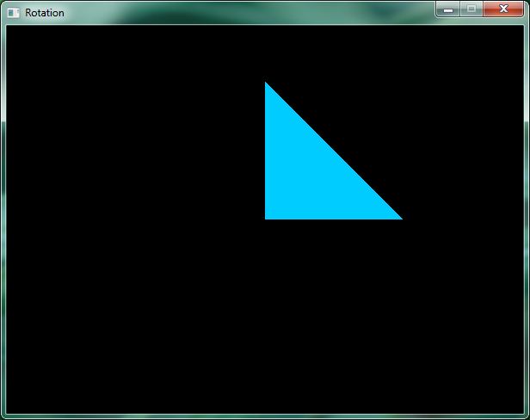The image size is (530, 420).
Task: Click the left border of the Rotation window
Action: 3,215
